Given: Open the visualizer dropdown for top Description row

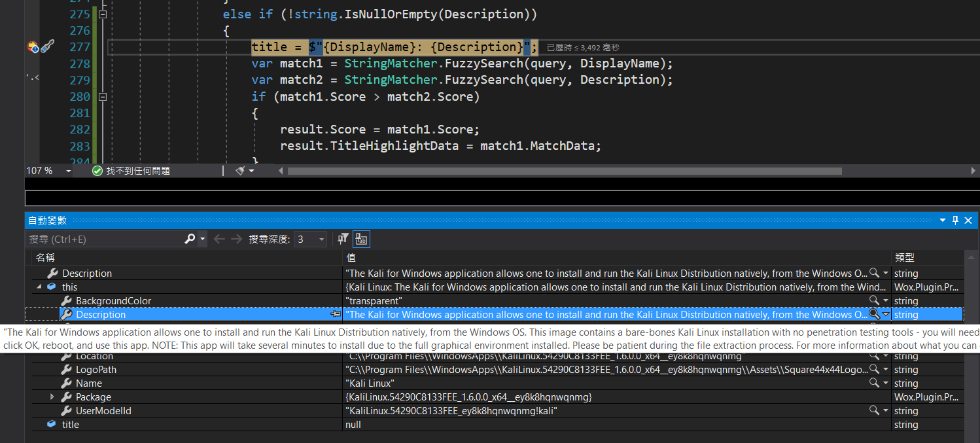Looking at the screenshot, I should 886,274.
